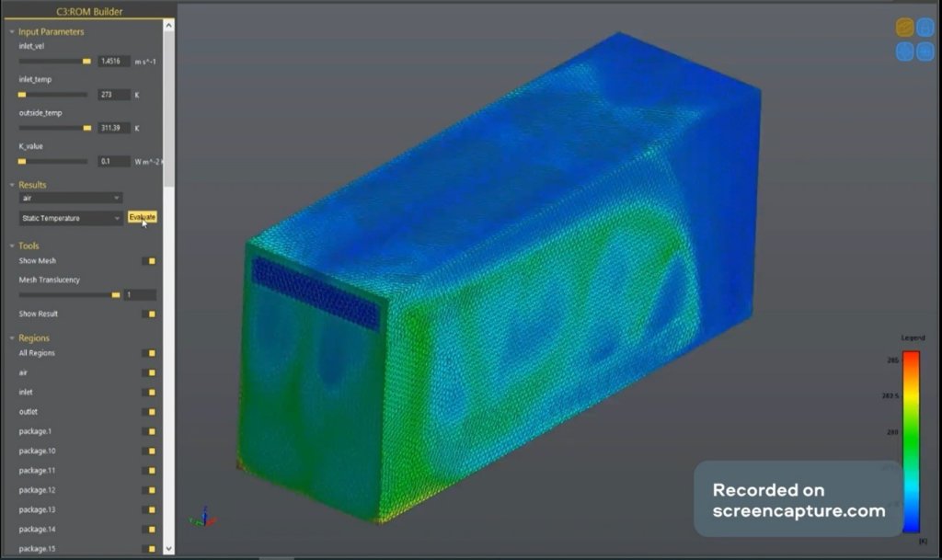This screenshot has height=560, width=942.
Task: Click the bottom-right blue view icon
Action: pos(925,51)
